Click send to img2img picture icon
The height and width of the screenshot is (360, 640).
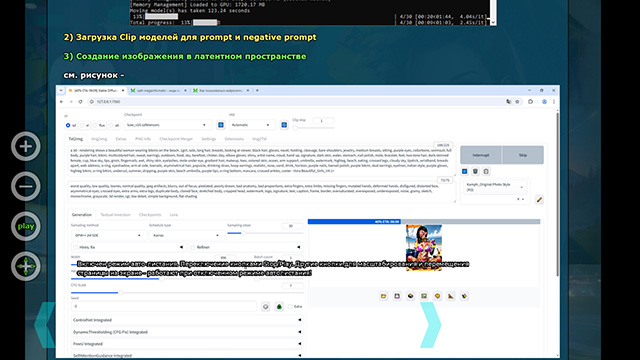coord(424,296)
